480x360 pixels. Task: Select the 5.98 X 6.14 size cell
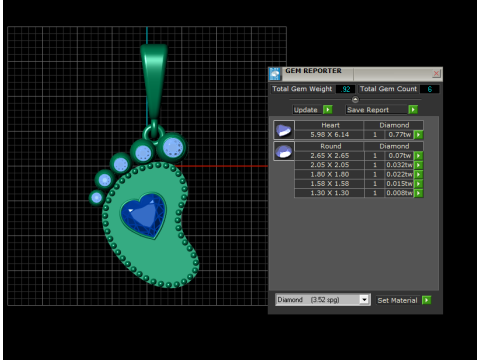point(329,135)
